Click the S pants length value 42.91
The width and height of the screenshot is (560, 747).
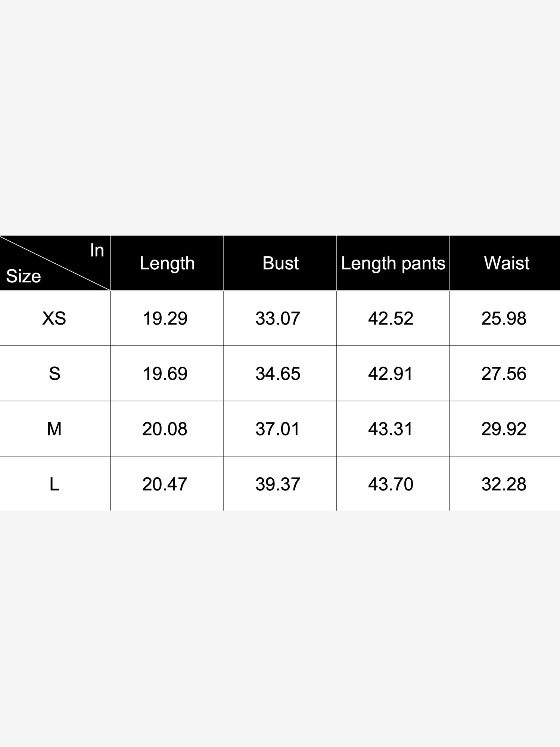point(391,374)
